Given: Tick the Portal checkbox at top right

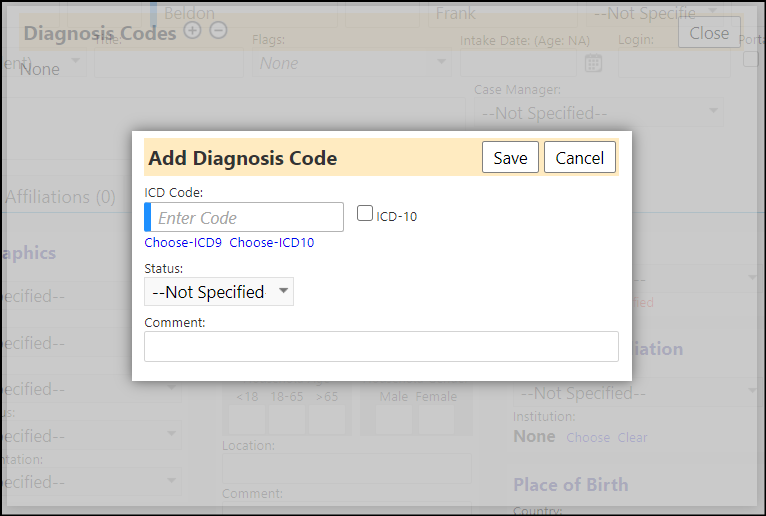Looking at the screenshot, I should [750, 59].
